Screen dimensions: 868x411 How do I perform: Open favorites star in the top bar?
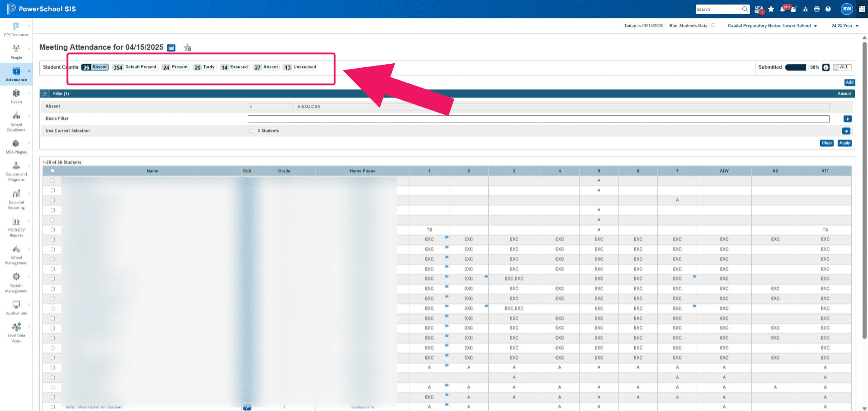pyautogui.click(x=771, y=9)
